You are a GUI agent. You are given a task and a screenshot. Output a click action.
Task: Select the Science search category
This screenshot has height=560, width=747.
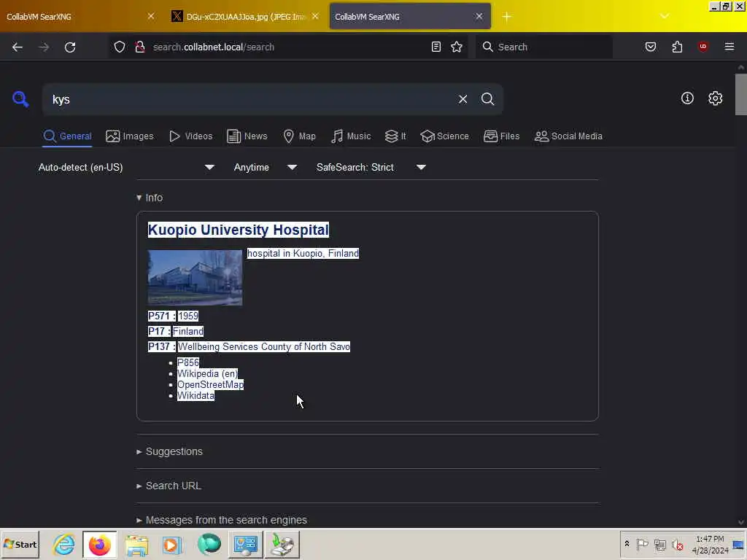(444, 136)
